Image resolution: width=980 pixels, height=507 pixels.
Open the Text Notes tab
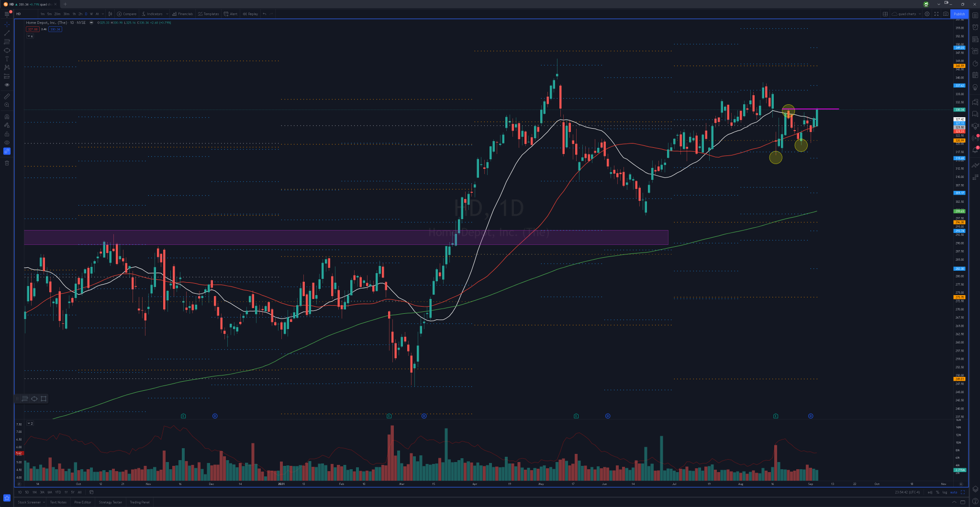pos(58,502)
